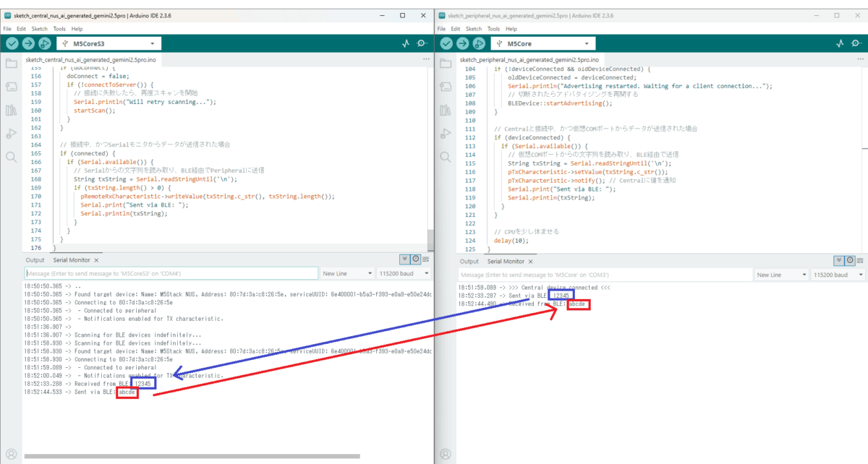Switch to Output tab in M5CoreS3 window
The height and width of the screenshot is (464, 868).
35,260
